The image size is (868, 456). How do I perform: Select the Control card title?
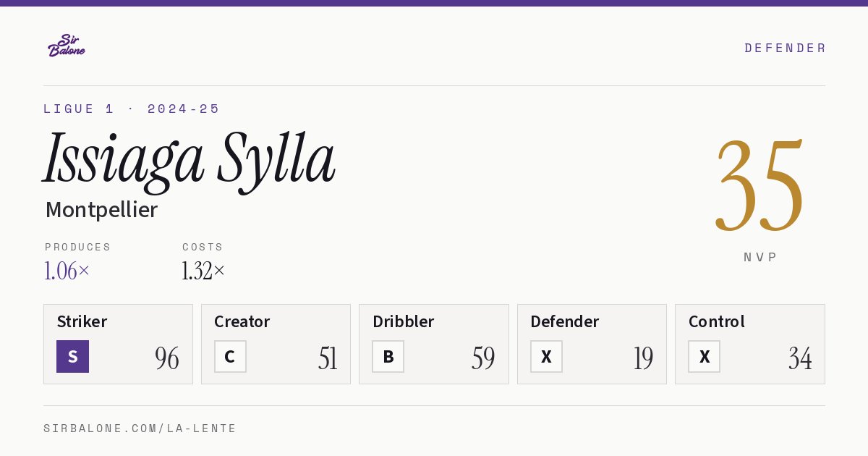(x=716, y=321)
